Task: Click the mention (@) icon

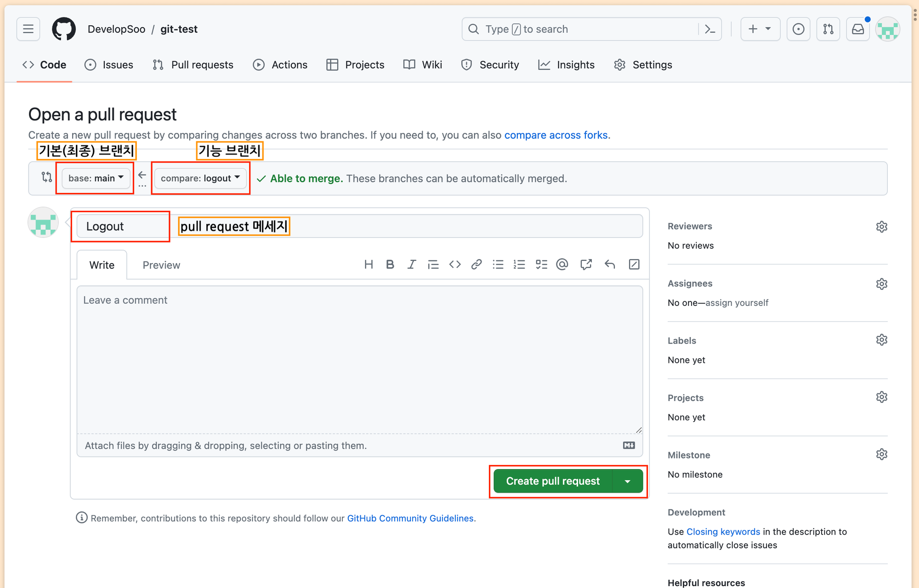Action: pos(562,264)
